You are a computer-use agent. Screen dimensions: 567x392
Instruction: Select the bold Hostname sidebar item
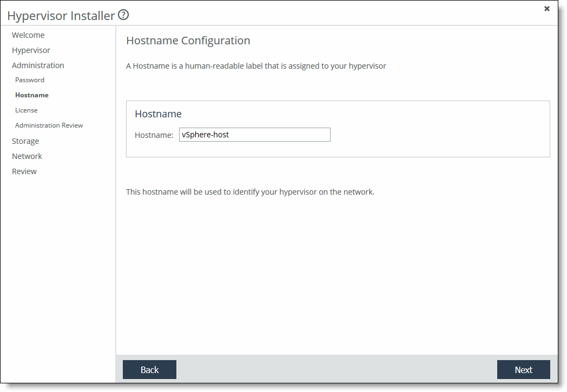pos(32,95)
